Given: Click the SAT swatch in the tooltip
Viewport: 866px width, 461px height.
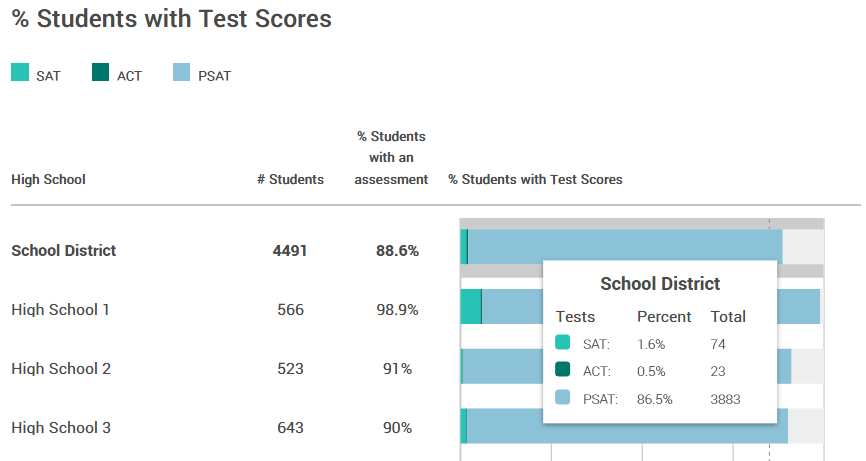Looking at the screenshot, I should click(563, 343).
